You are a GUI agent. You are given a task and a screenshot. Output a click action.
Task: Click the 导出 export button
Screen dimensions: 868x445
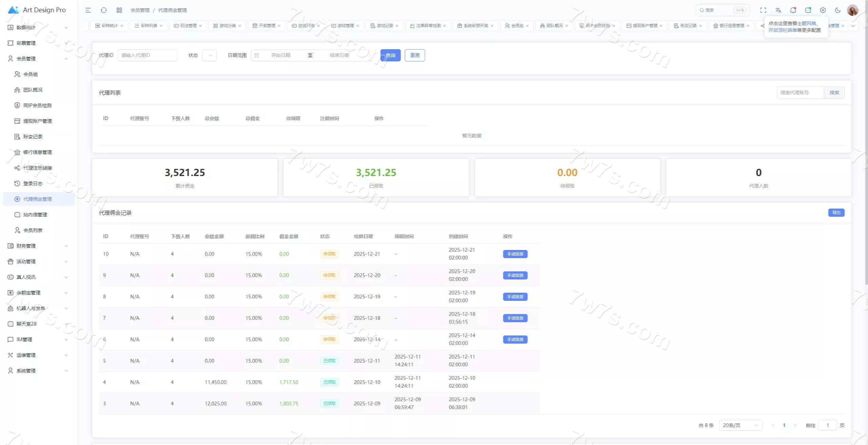coord(836,213)
